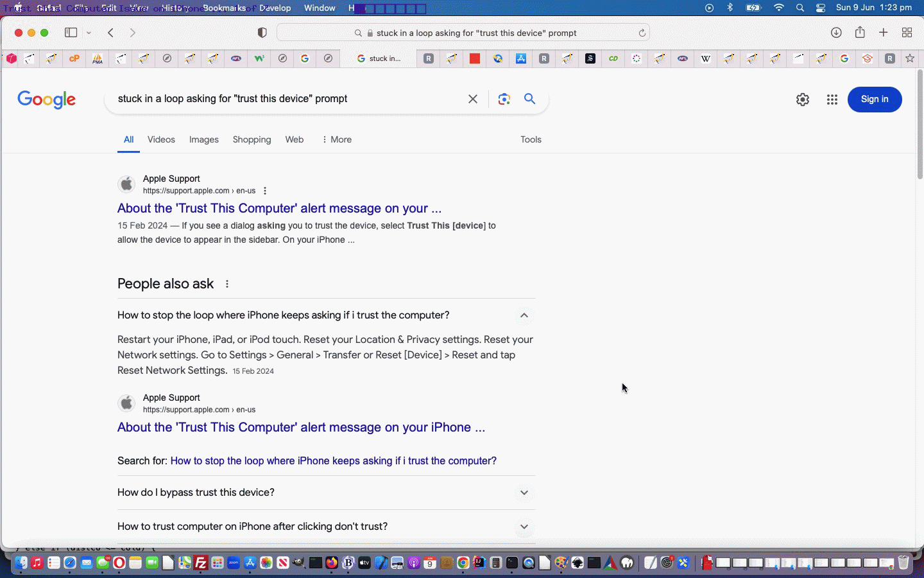The image size is (924, 578).
Task: Click the page vertical scrollbar
Action: [920, 124]
